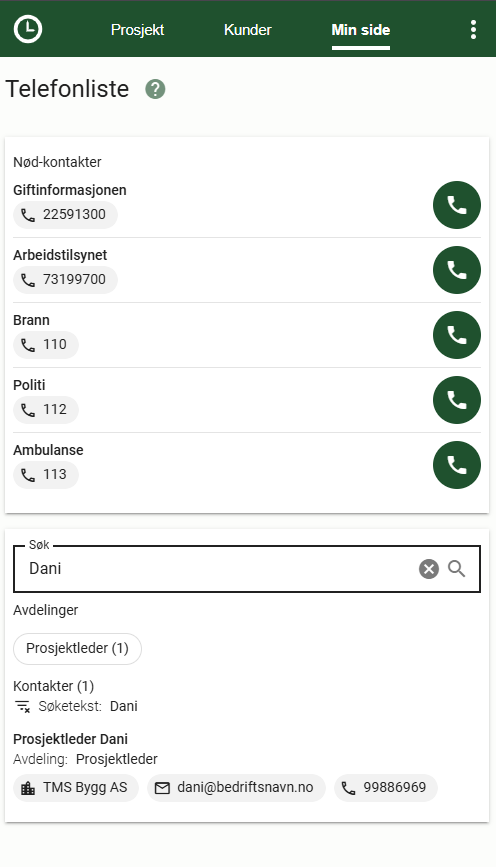
Task: Remove the Søketekst filter icon
Action: [23, 706]
